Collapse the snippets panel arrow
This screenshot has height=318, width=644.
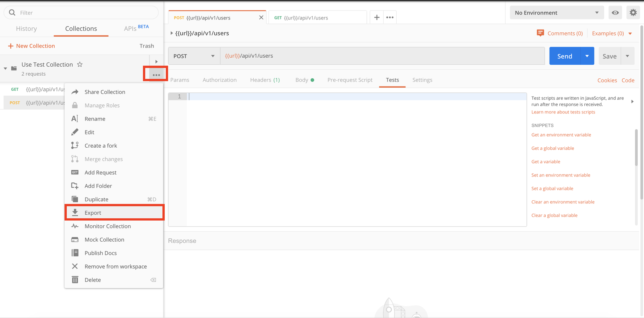pyautogui.click(x=632, y=102)
